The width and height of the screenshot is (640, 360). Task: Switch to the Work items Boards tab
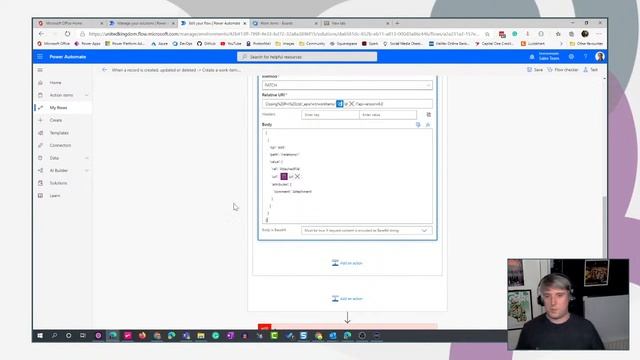pyautogui.click(x=284, y=23)
